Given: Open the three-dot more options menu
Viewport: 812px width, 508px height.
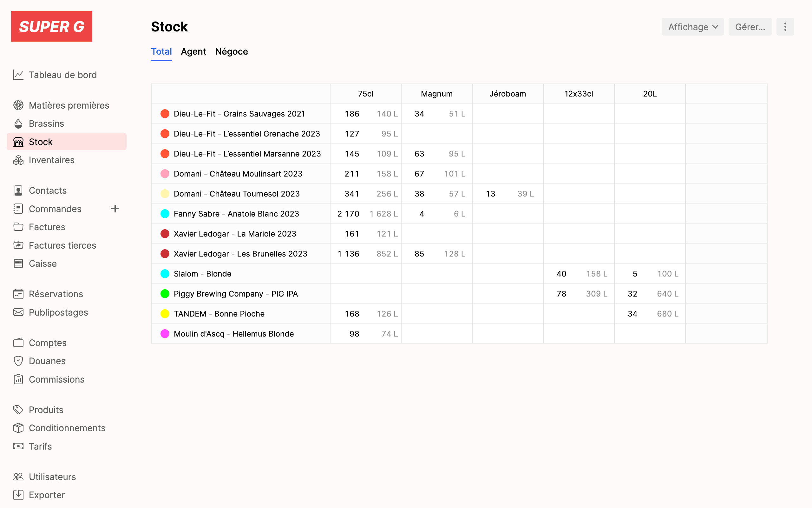Looking at the screenshot, I should tap(785, 27).
